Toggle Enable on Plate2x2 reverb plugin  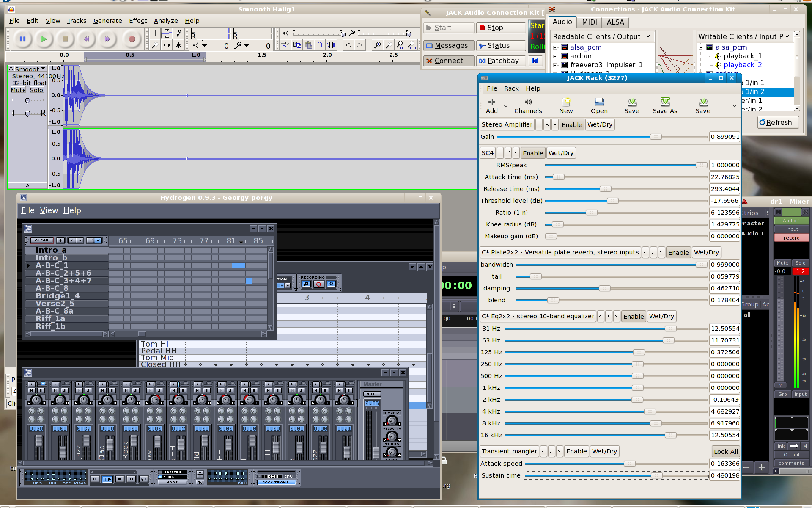click(678, 252)
